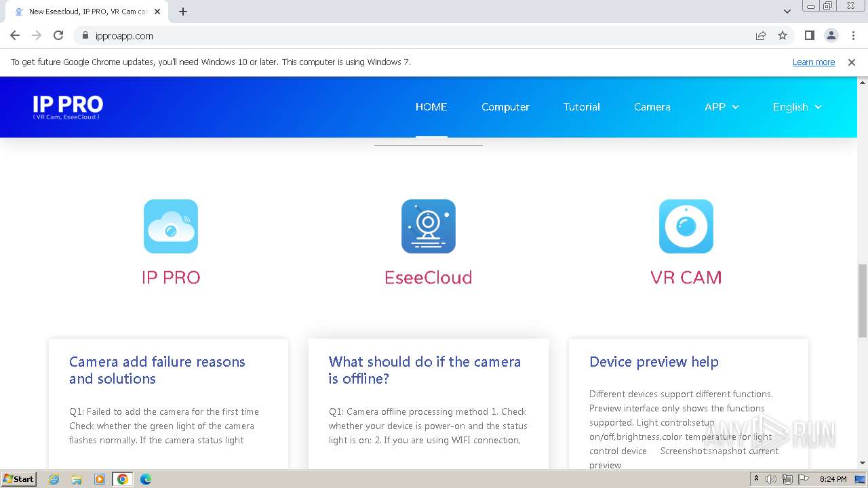The image size is (868, 488).
Task: Open the Tutorial menu item
Action: [582, 107]
